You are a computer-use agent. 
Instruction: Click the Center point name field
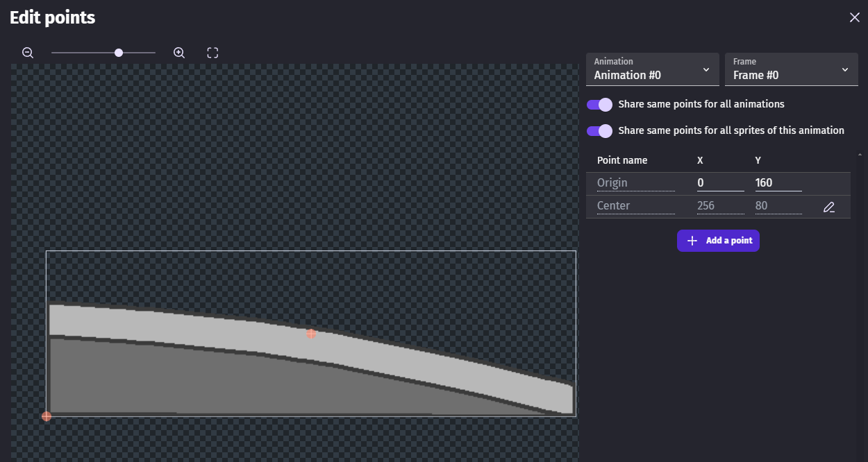(x=635, y=206)
